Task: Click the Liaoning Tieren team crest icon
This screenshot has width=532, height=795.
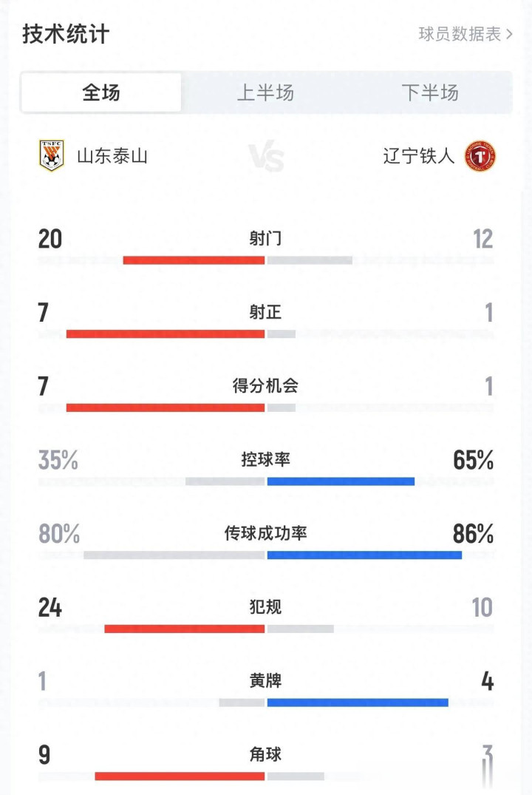Action: tap(480, 156)
